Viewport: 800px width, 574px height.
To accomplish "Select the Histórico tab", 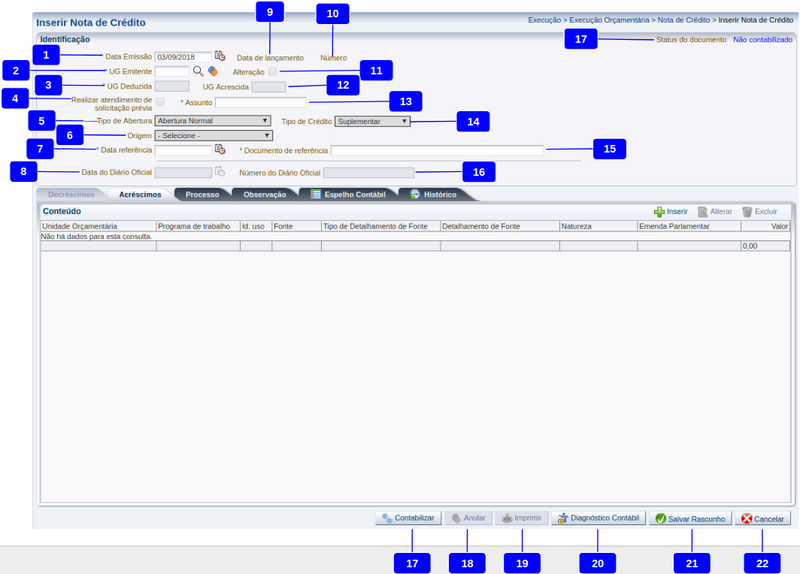I will pyautogui.click(x=433, y=194).
